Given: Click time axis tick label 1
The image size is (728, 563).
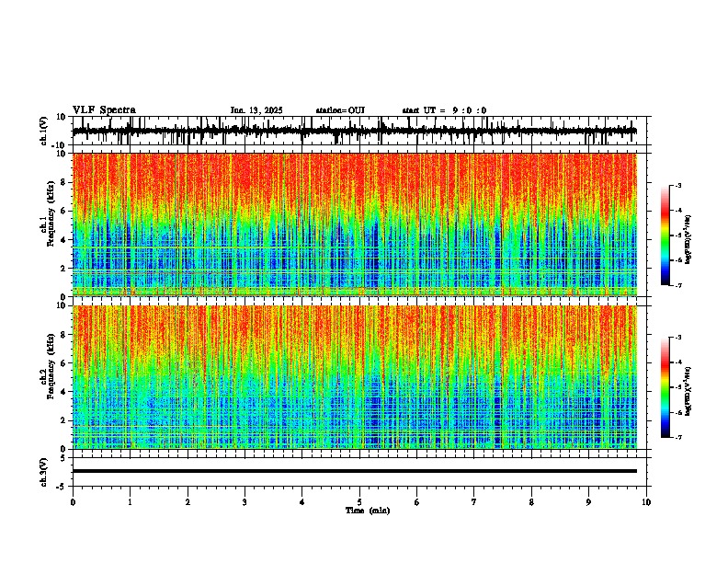Looking at the screenshot, I should [x=130, y=502].
